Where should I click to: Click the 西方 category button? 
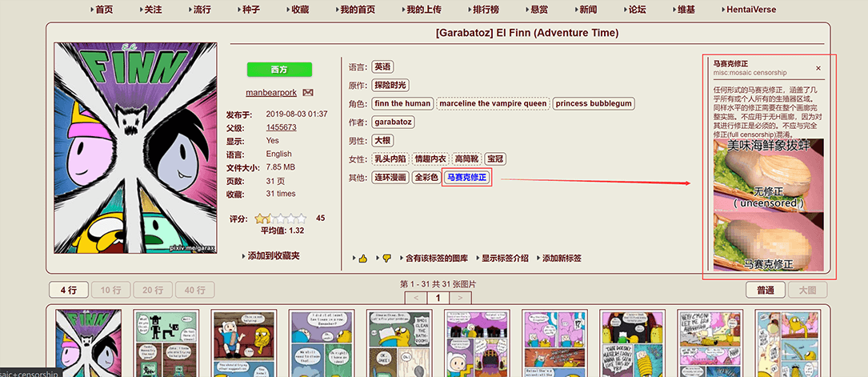pyautogui.click(x=279, y=70)
